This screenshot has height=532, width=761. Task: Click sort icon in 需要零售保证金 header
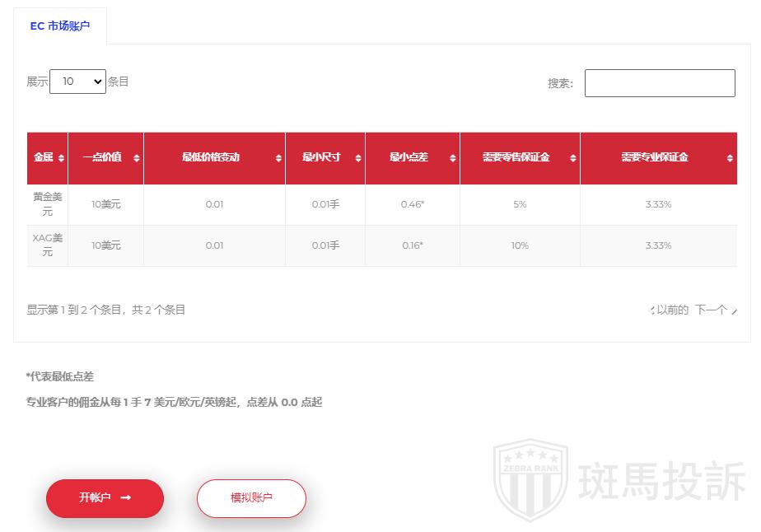pyautogui.click(x=573, y=158)
